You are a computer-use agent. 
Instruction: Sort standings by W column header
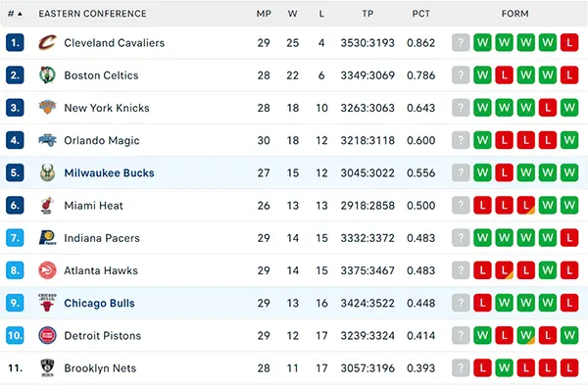(292, 14)
